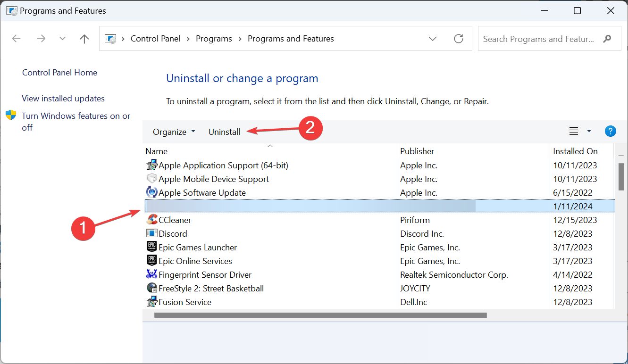This screenshot has height=364, width=628.
Task: Open Help via the question mark icon
Action: tap(611, 131)
